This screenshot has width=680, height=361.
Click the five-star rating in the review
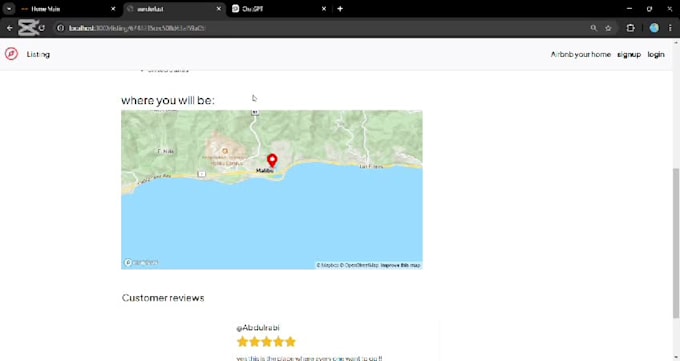[x=266, y=342]
